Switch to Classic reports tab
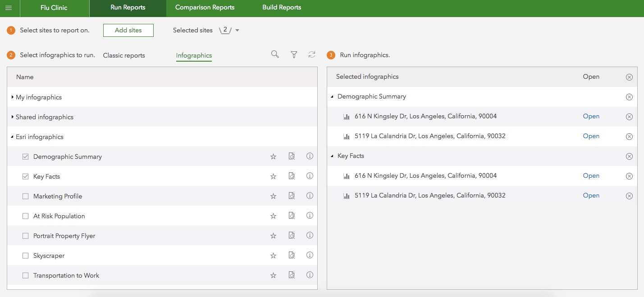 [124, 56]
